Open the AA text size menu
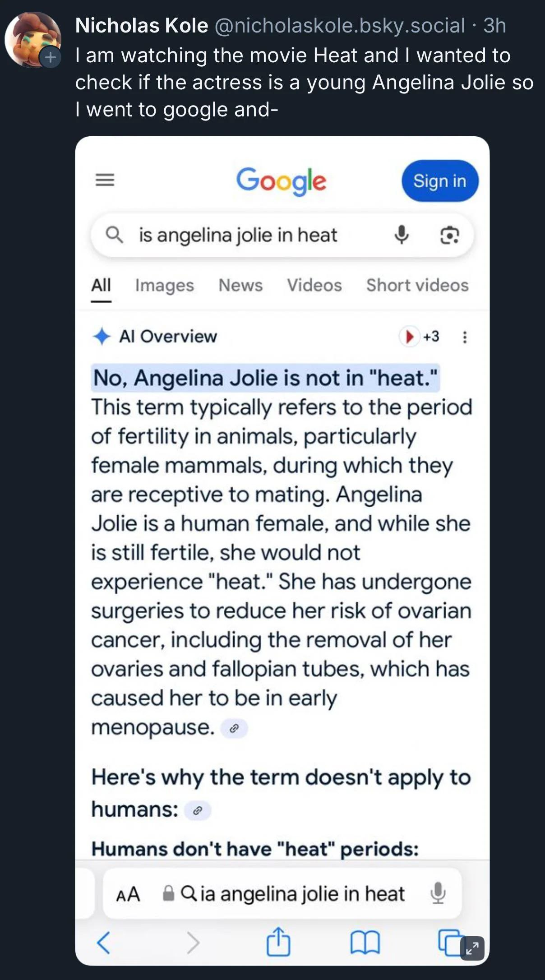545x980 pixels. (x=128, y=894)
